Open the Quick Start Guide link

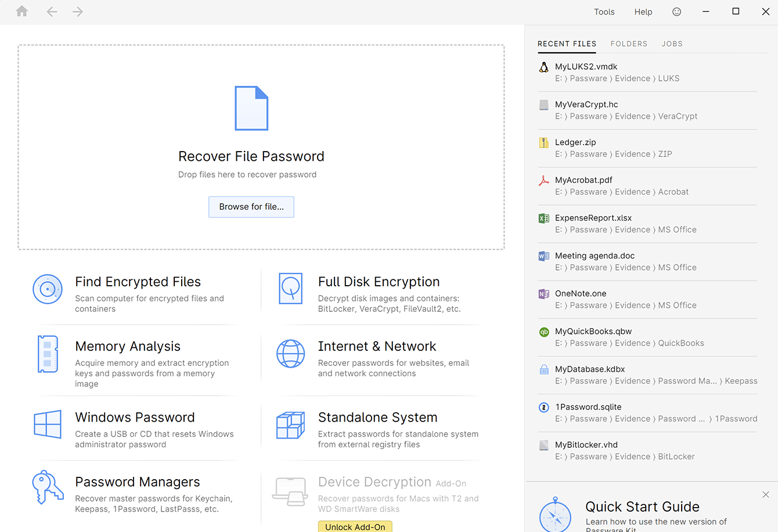coord(642,506)
